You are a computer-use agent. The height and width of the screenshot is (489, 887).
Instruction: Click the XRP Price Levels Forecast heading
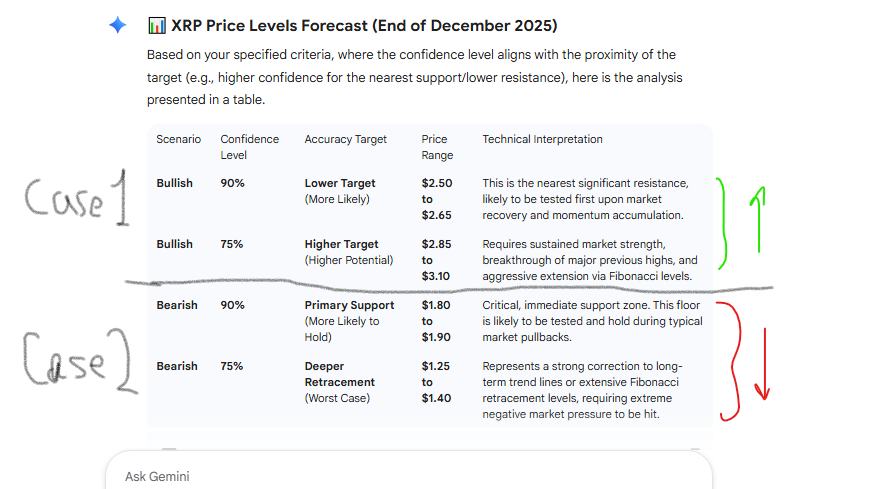coord(364,26)
